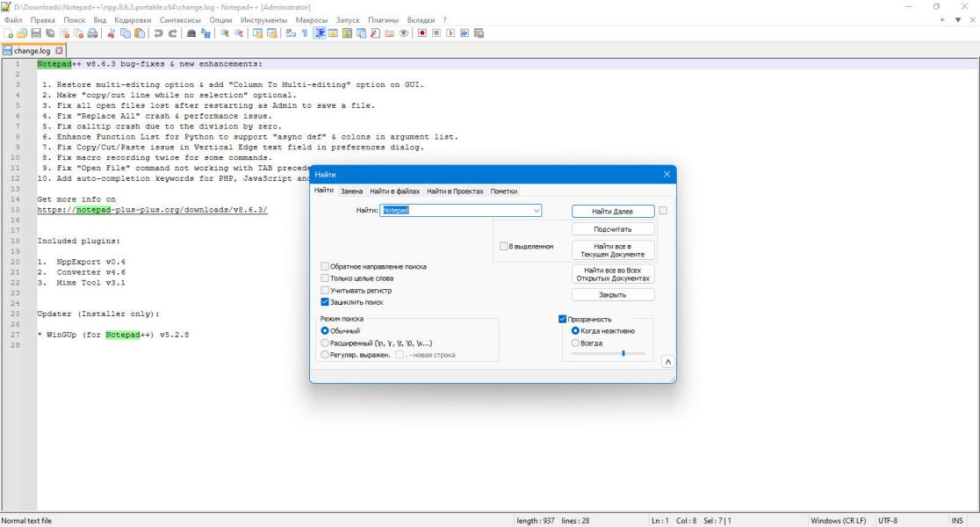The image size is (980, 527).
Task: Click the Redo toolbar icon
Action: tap(173, 33)
